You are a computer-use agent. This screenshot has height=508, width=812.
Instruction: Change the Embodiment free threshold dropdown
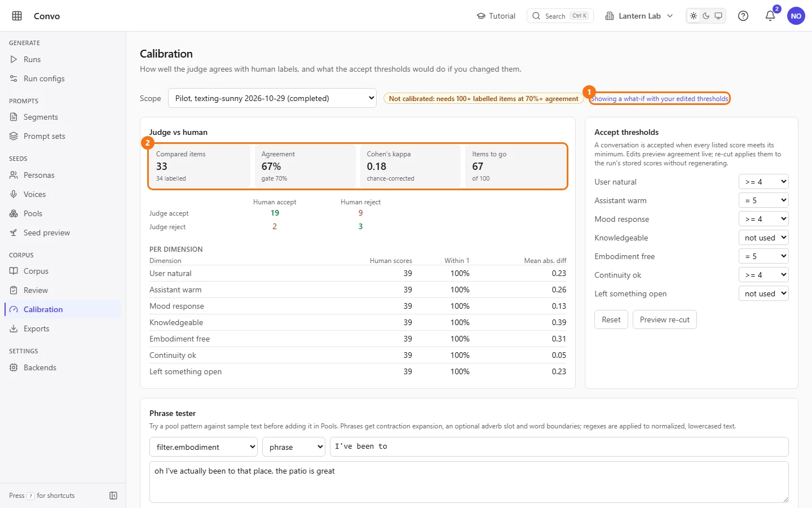click(764, 256)
